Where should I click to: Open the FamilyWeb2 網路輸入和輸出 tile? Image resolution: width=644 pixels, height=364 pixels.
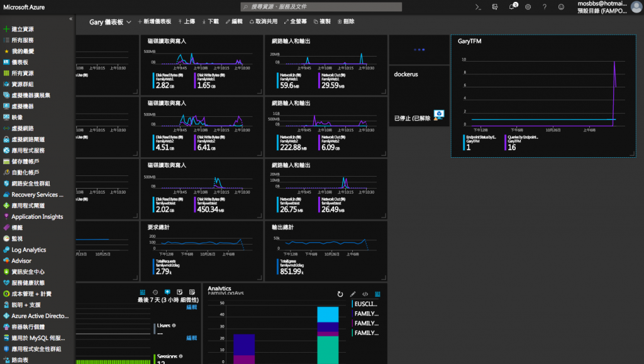326,127
